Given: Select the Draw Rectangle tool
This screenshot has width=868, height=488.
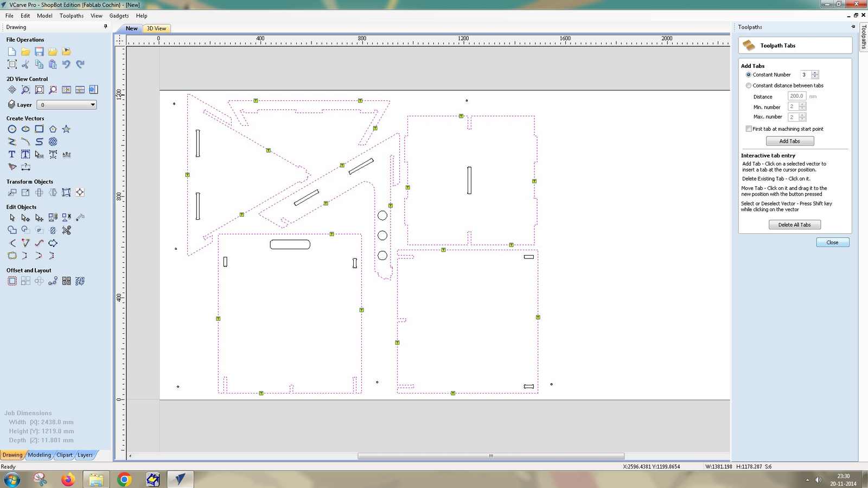Looking at the screenshot, I should pyautogui.click(x=39, y=129).
